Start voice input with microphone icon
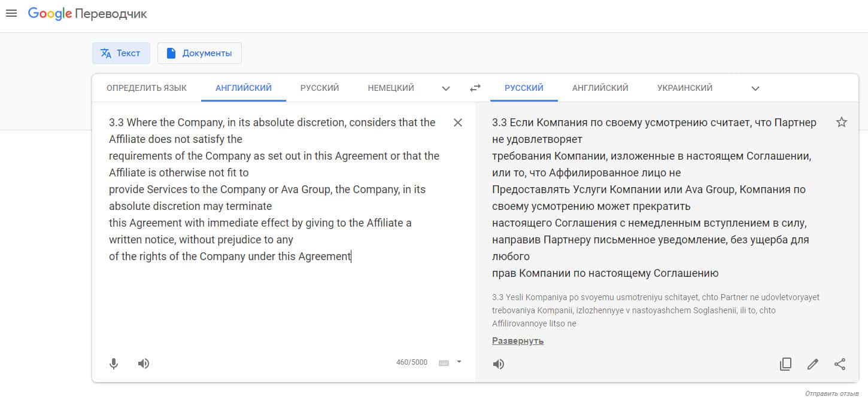The width and height of the screenshot is (868, 400). click(114, 364)
